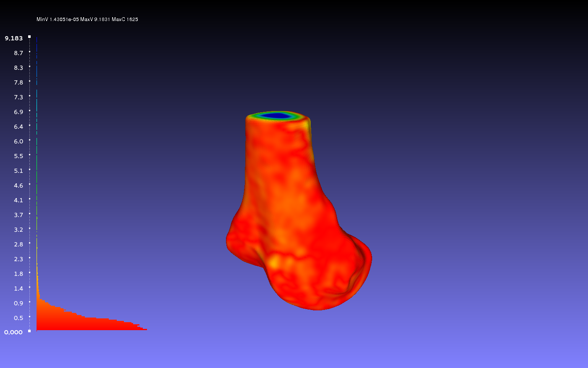Click the MinV MaxV MaxC header text
This screenshot has width=588, height=368.
click(87, 19)
